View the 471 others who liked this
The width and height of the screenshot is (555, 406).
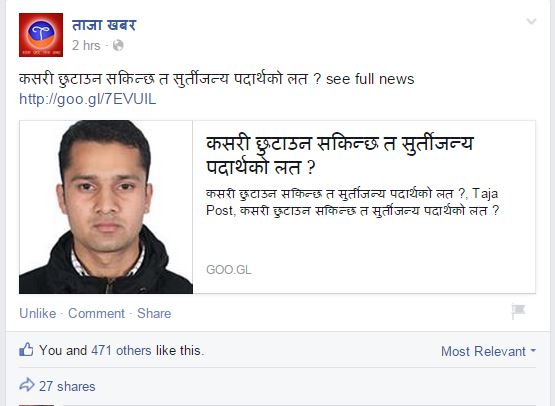point(121,350)
